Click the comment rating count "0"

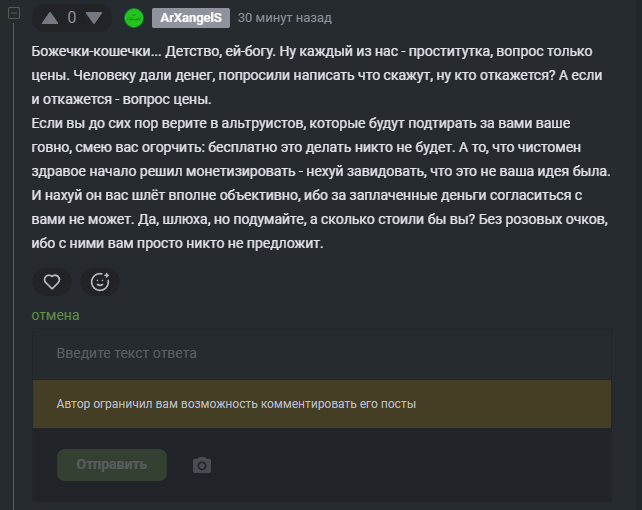[x=72, y=18]
